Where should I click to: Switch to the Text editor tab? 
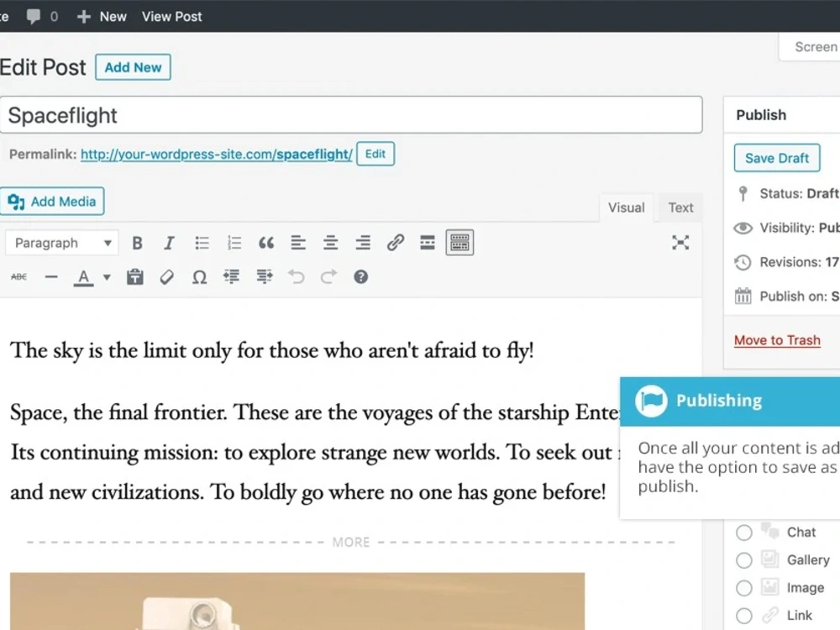click(680, 207)
